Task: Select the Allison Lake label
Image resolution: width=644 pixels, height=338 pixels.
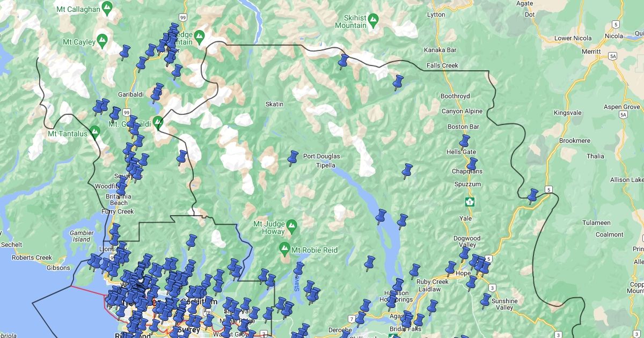Action: (627, 180)
